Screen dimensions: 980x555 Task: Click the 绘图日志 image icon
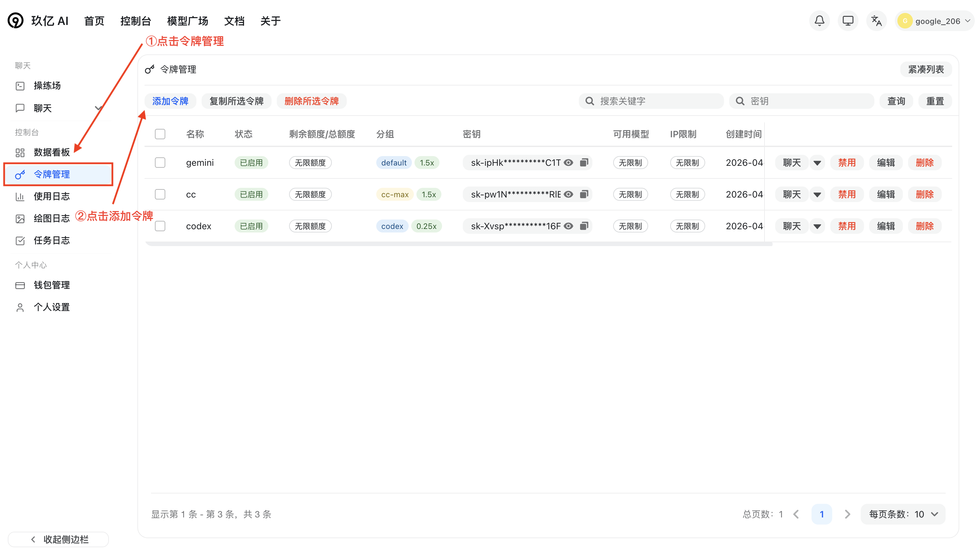click(20, 219)
